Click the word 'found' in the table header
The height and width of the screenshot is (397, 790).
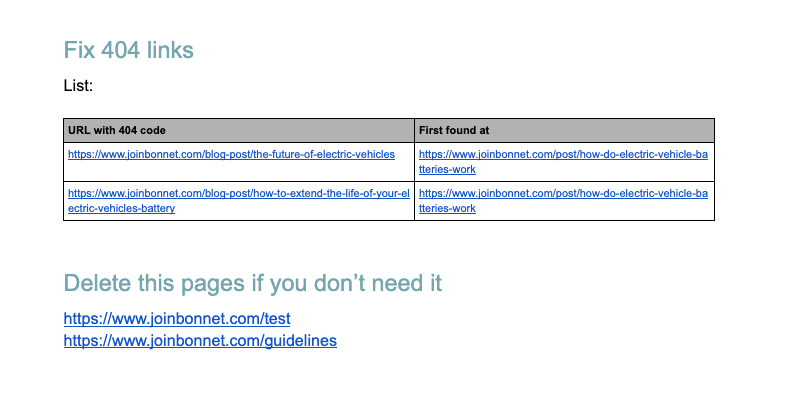[454, 130]
